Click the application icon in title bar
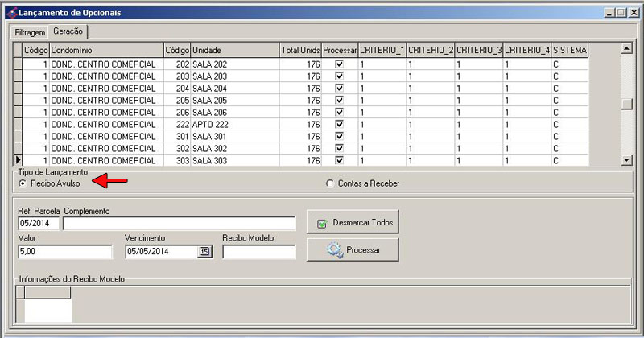Viewport: 644px width, 338px height. (x=9, y=12)
